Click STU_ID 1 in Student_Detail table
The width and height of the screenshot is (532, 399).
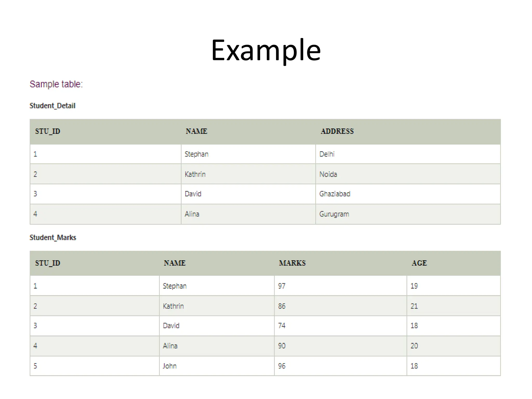pyautogui.click(x=35, y=154)
